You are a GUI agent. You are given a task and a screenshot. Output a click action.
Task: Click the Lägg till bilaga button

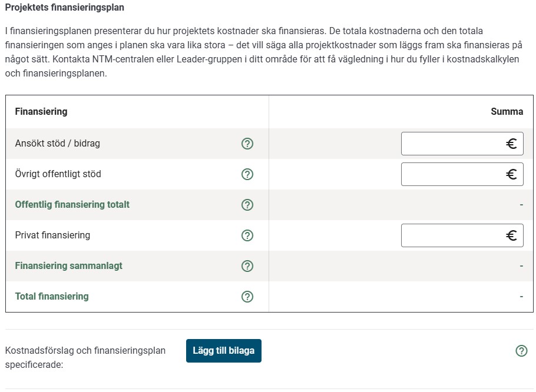(x=223, y=350)
